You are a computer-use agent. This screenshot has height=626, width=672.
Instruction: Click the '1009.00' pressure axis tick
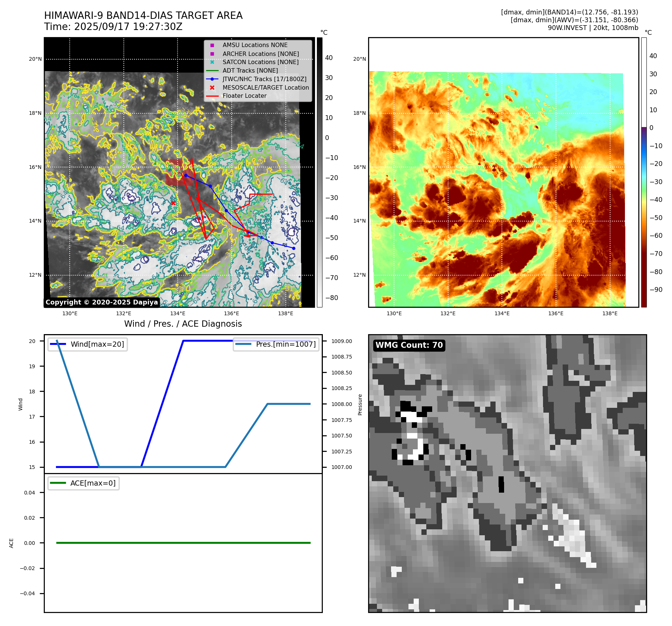(x=342, y=341)
